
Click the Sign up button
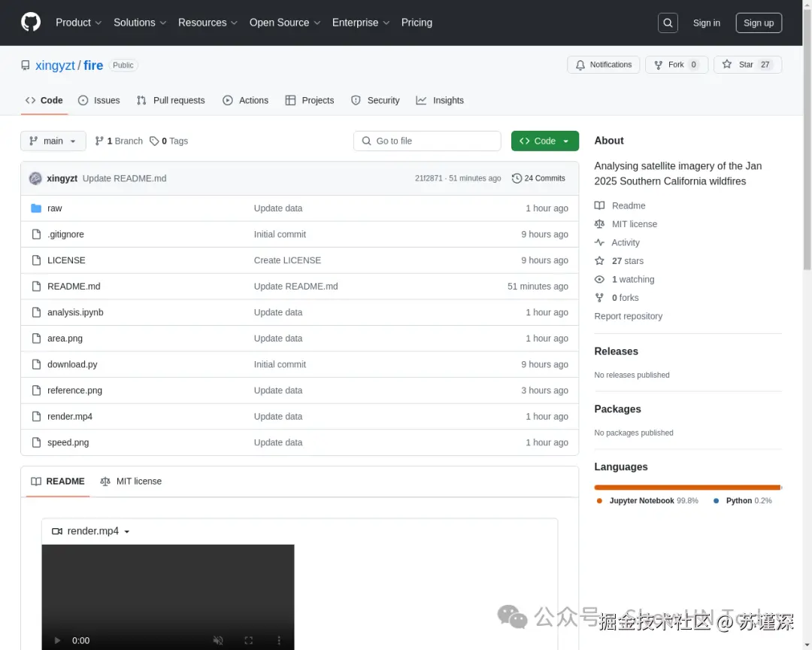point(759,23)
